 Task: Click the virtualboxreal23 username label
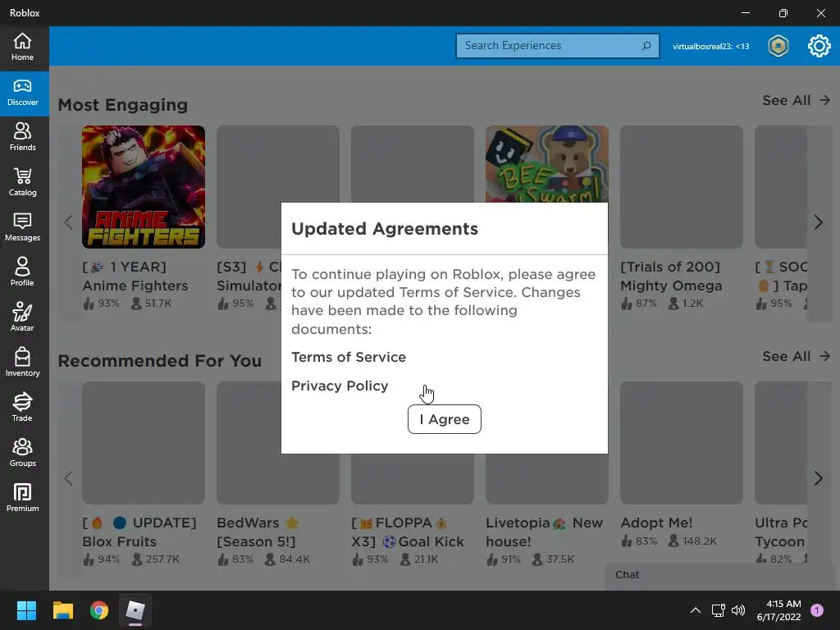point(710,46)
